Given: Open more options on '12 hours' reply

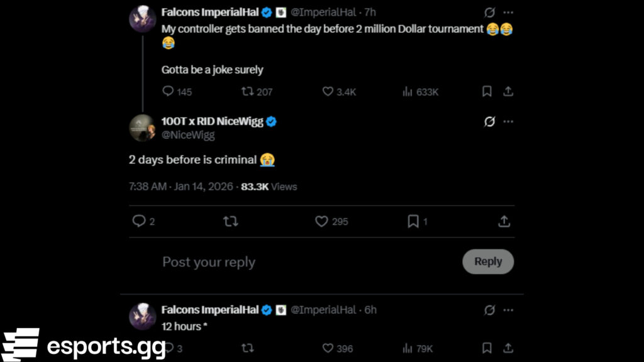Looking at the screenshot, I should [508, 310].
